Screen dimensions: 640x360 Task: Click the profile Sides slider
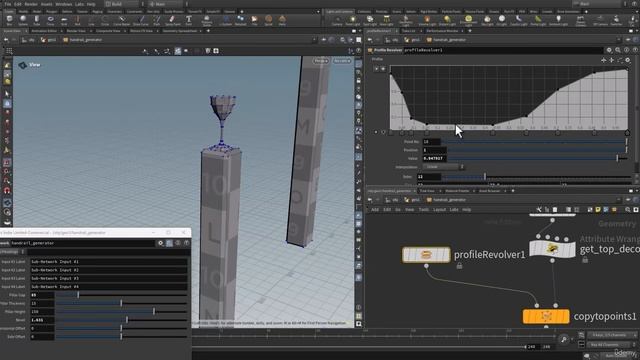538,177
